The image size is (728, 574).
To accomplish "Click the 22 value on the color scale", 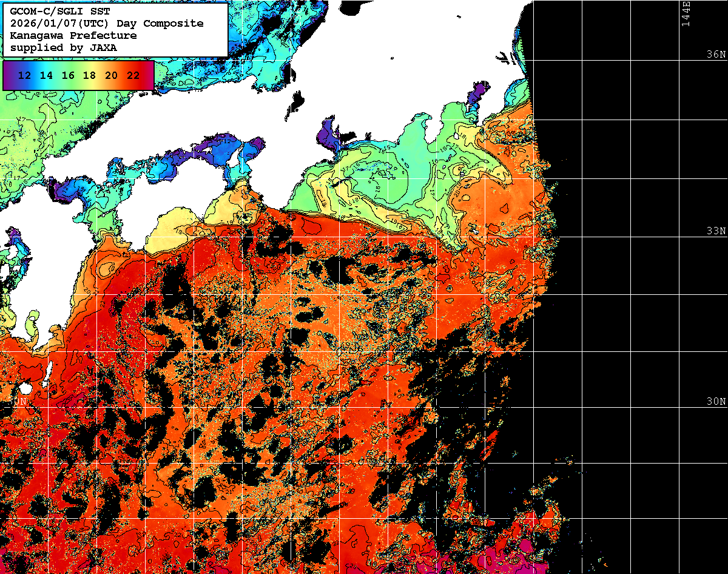I will (x=133, y=75).
